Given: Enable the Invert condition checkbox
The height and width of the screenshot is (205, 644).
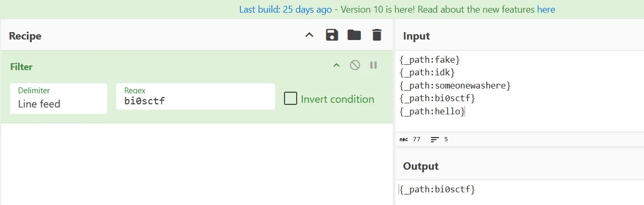Looking at the screenshot, I should point(290,99).
